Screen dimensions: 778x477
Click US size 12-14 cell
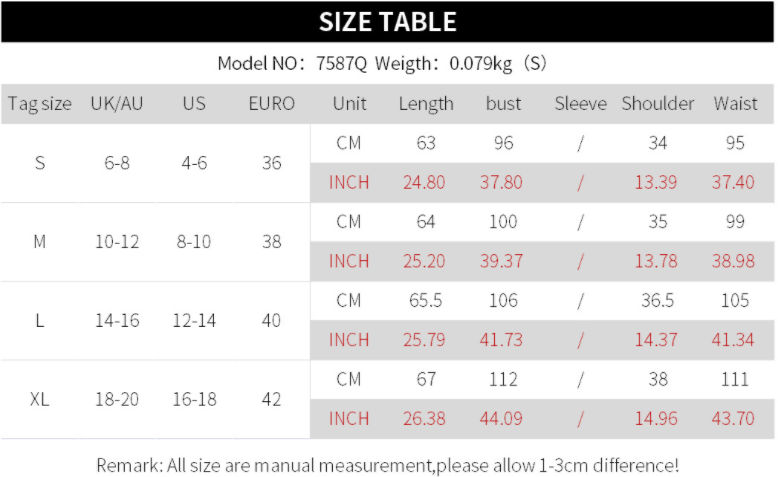click(194, 321)
